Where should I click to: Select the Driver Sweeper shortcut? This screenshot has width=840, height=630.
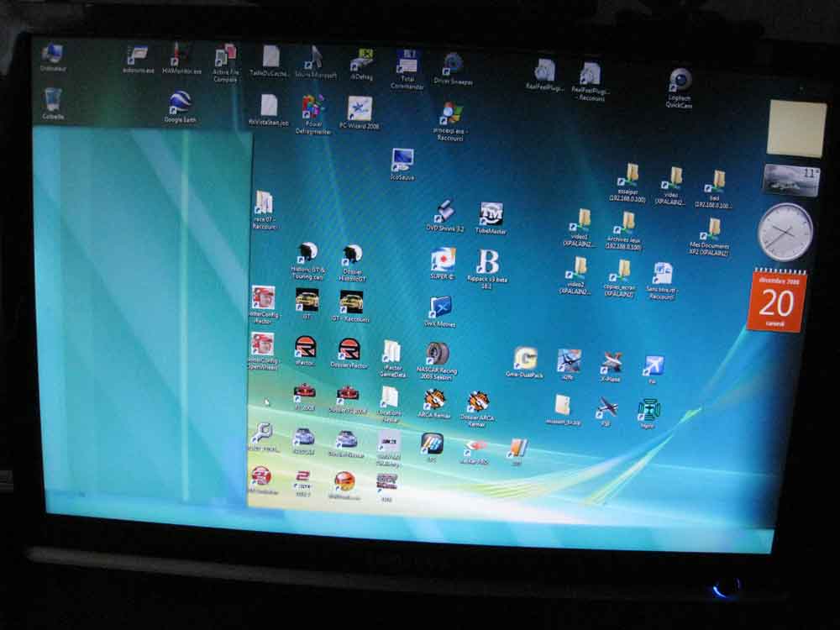coord(454,69)
